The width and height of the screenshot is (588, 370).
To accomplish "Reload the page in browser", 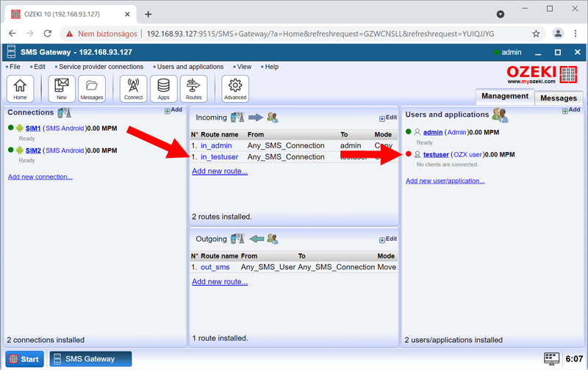I will pyautogui.click(x=48, y=33).
